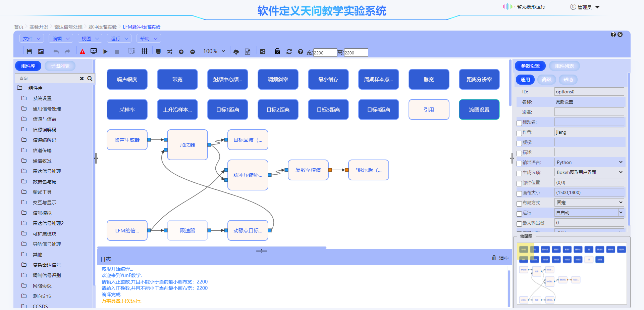
Task: Open the 输出语言 Python dropdown
Action: pos(589,162)
